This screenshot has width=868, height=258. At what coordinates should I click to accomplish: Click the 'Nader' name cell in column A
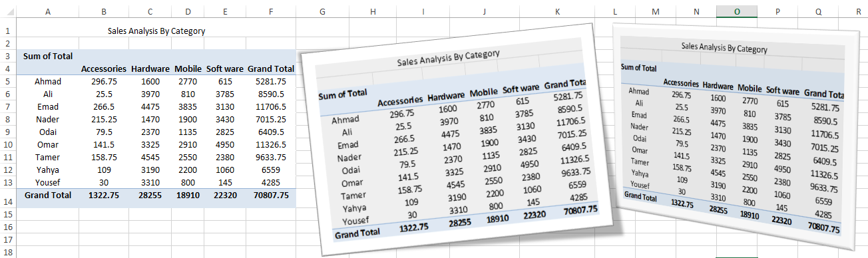(x=47, y=119)
